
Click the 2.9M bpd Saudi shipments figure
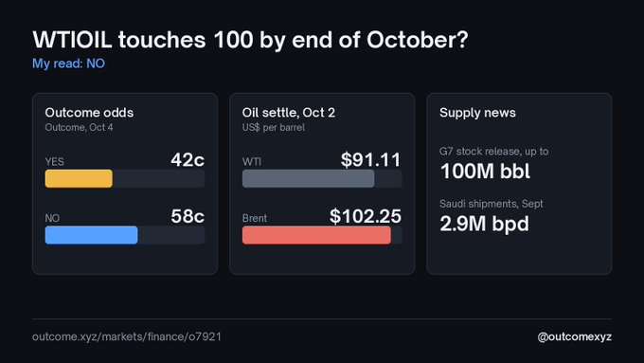pyautogui.click(x=484, y=224)
